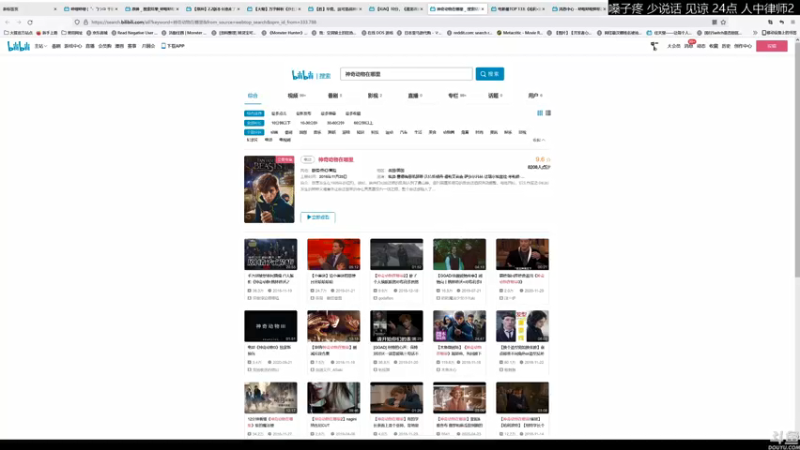Open 大会员 in the header
This screenshot has width=800, height=450.
point(673,46)
